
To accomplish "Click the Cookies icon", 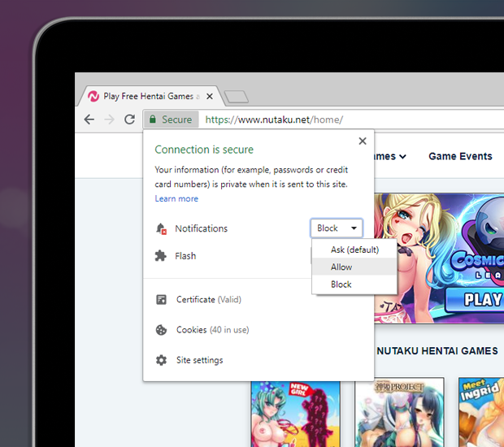I will tap(161, 330).
